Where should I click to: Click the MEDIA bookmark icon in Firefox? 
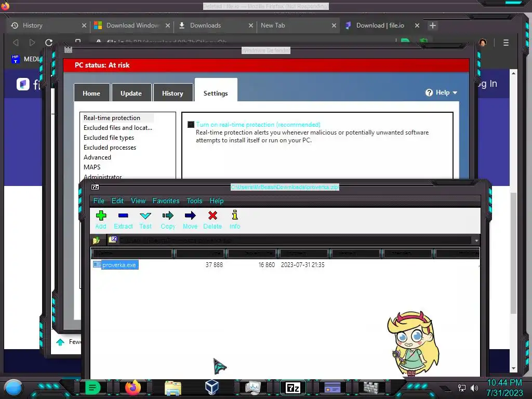click(x=15, y=59)
